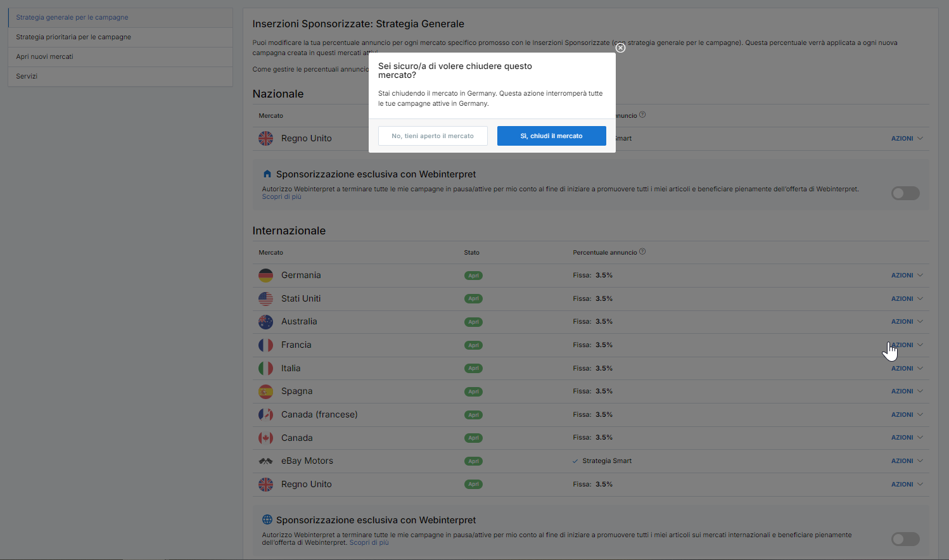Open "Strategia generale per le campagne" menu item

pyautogui.click(x=120, y=18)
